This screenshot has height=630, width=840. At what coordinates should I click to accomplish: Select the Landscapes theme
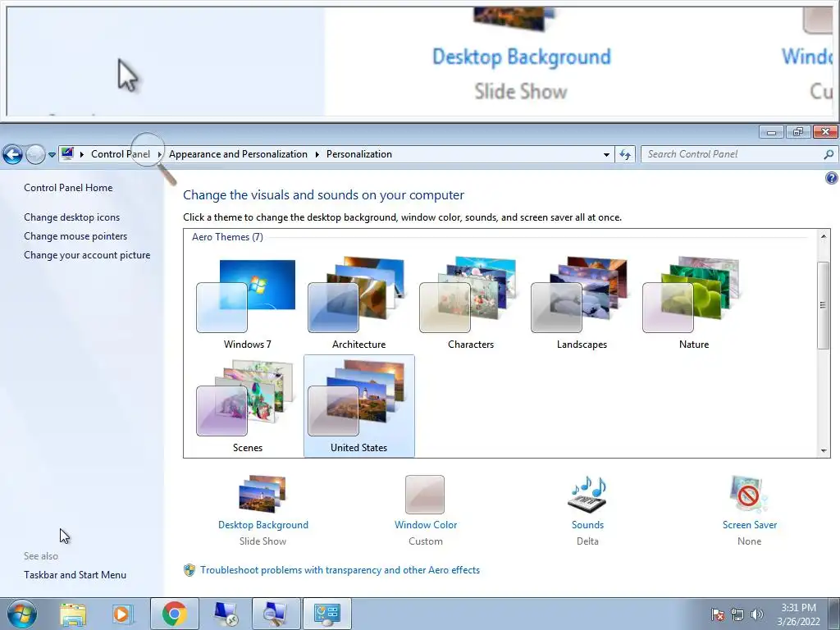pyautogui.click(x=582, y=304)
